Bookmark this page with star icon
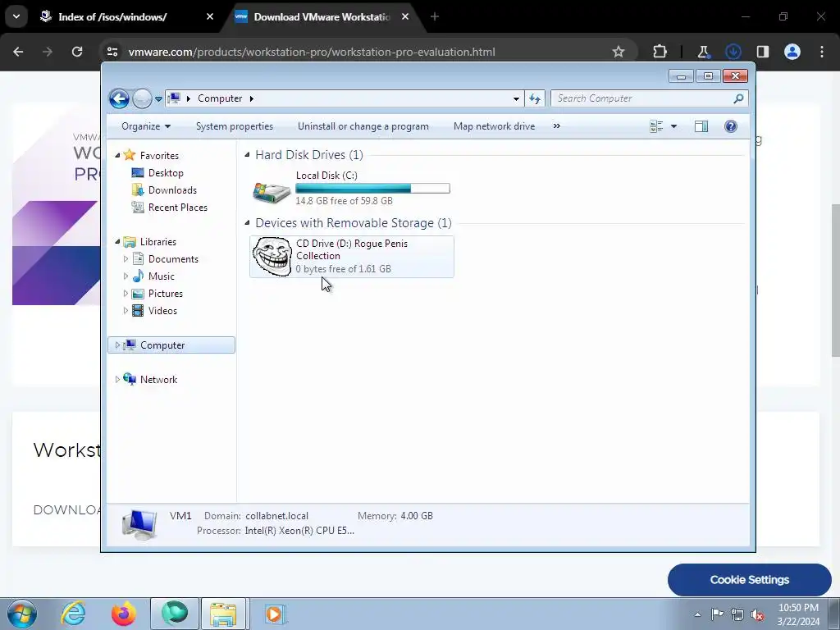The image size is (840, 630). pyautogui.click(x=619, y=52)
